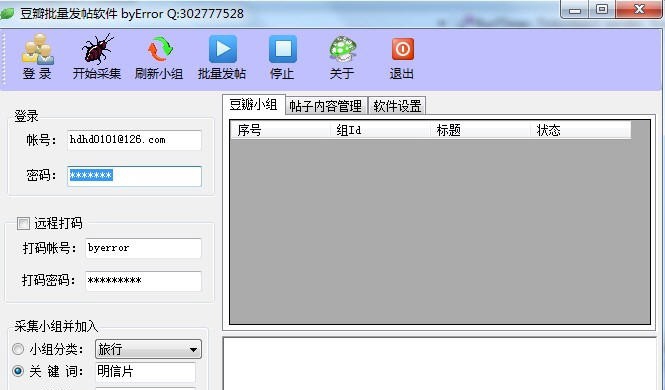Click the 状态 column header

pyautogui.click(x=581, y=130)
